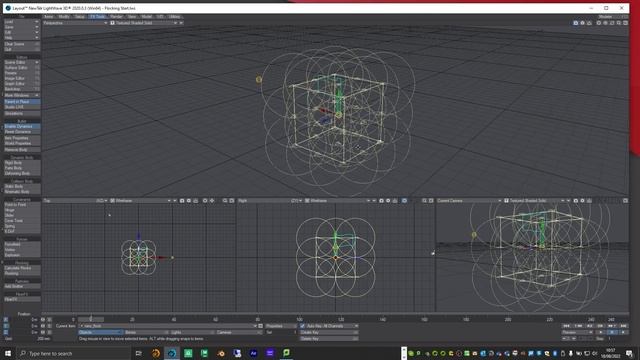
Task: Open Perspective view type dropdown
Action: 76,23
